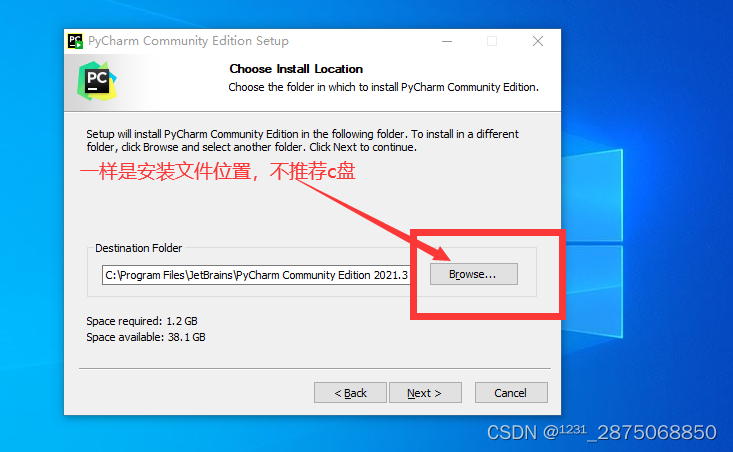Screen dimensions: 733x452
Task: Cancel the PyCharm installation
Action: (511, 393)
